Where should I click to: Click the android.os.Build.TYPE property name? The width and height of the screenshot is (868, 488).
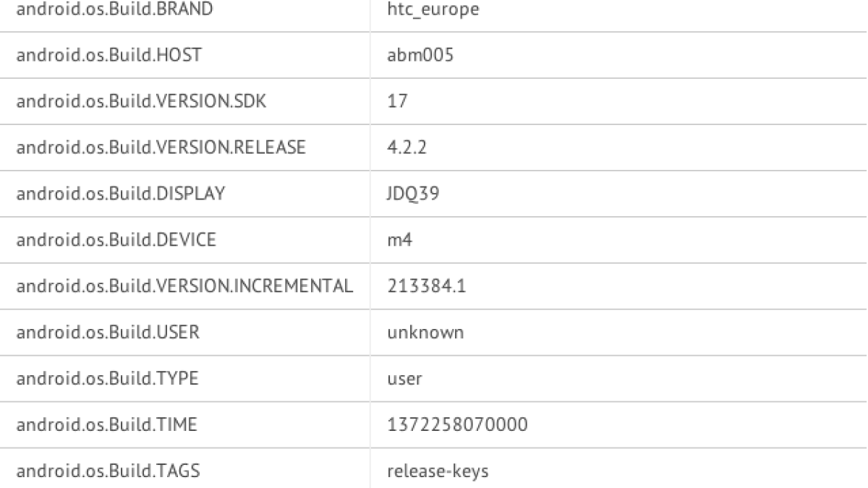pyautogui.click(x=107, y=379)
